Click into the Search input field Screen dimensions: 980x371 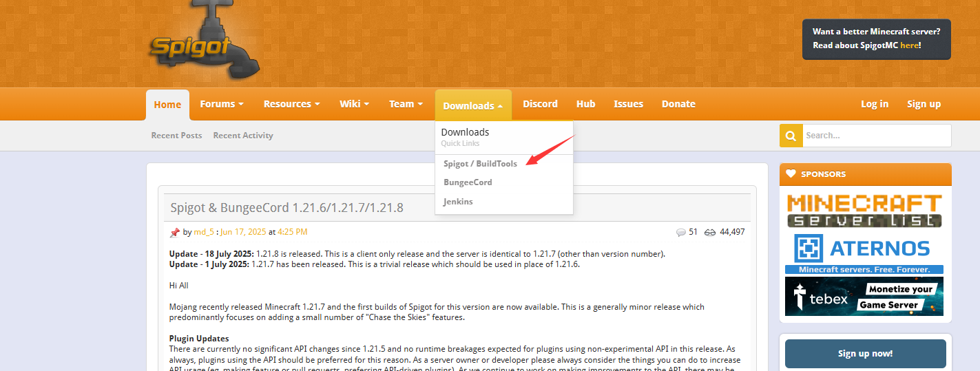pos(876,136)
